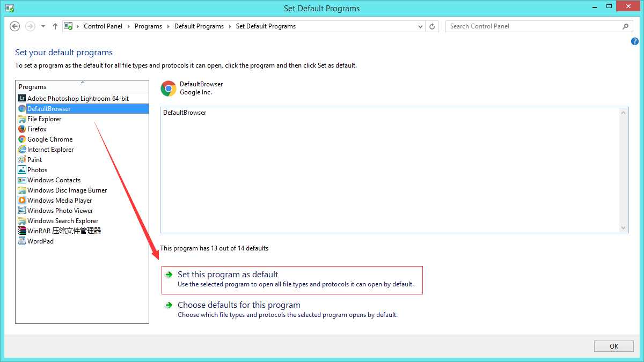Viewport: 644px width, 362px height.
Task: Open Default Programs breadcrumb
Action: coord(199,26)
